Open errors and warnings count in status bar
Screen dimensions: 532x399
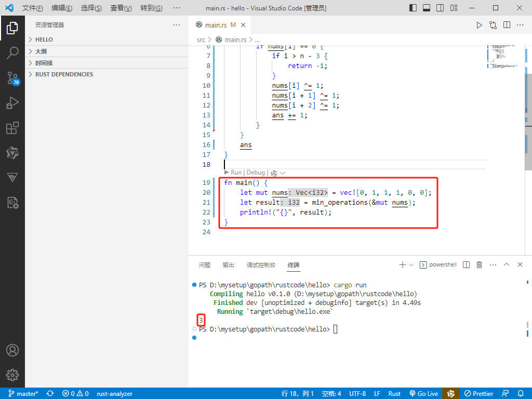[75, 394]
